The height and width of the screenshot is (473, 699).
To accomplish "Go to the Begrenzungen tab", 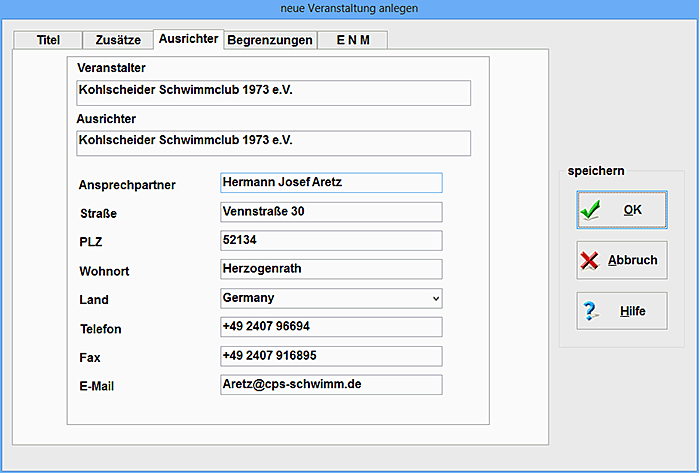I will click(x=270, y=41).
